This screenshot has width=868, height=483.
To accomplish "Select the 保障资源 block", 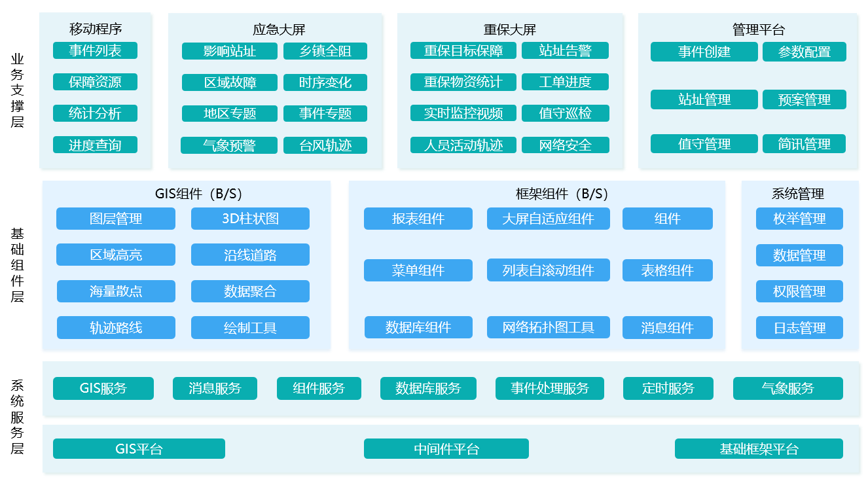I will 95,82.
